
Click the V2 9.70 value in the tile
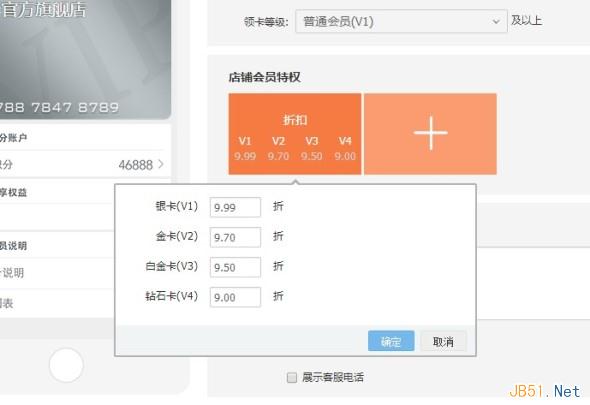(278, 156)
